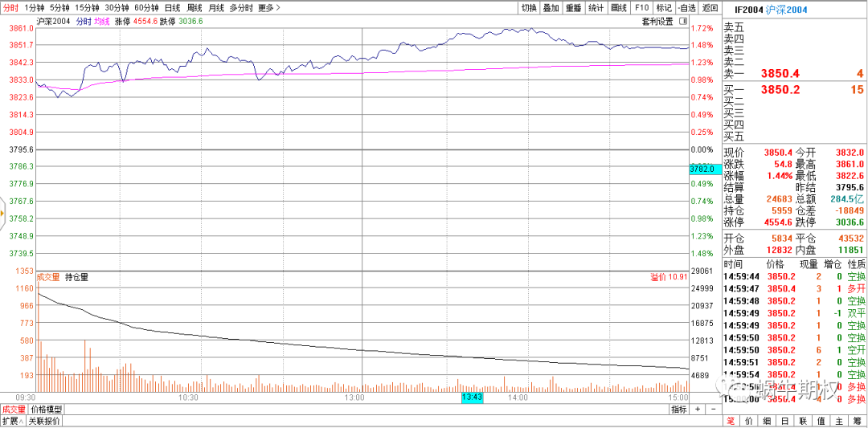Select the 筹 view at the bottom right
Image resolution: width=868 pixels, height=428 pixels.
pyautogui.click(x=858, y=422)
